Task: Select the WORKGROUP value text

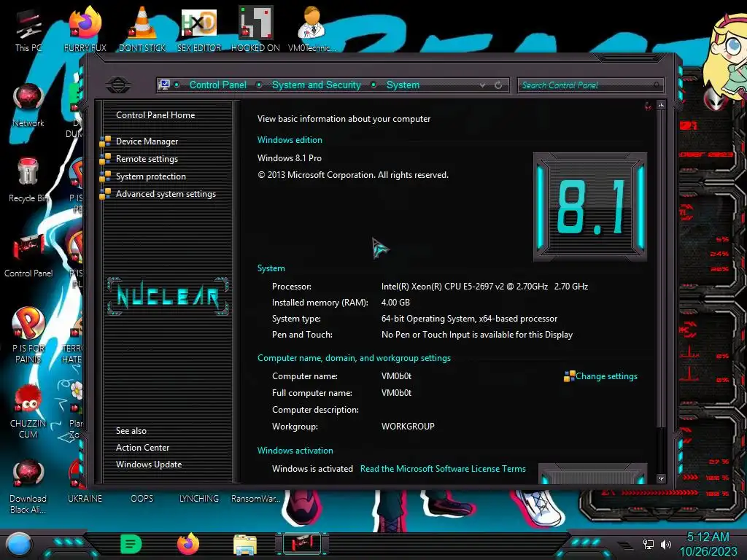Action: pyautogui.click(x=408, y=426)
